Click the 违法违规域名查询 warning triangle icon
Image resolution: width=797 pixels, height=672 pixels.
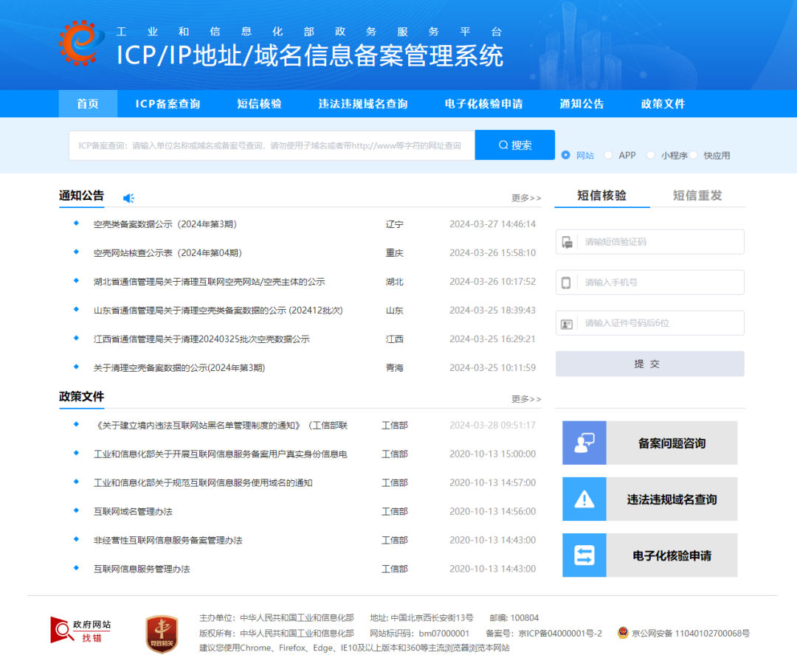point(584,499)
